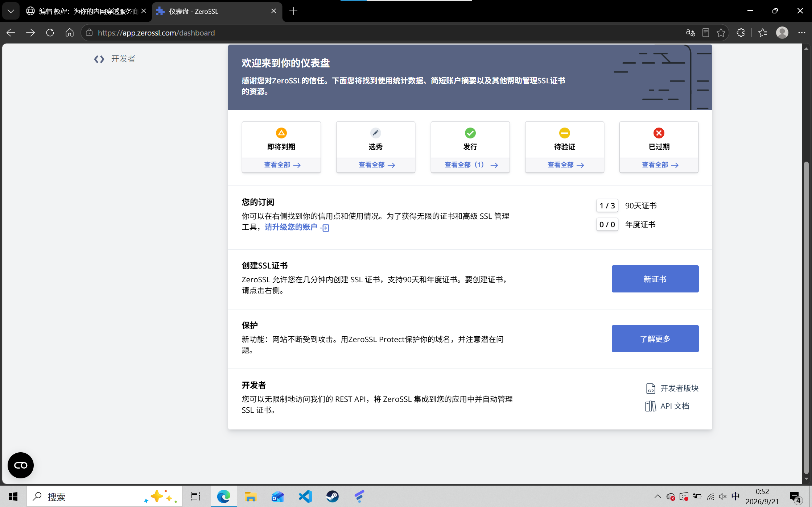
Task: Click the draft pencil icon
Action: coord(375,133)
